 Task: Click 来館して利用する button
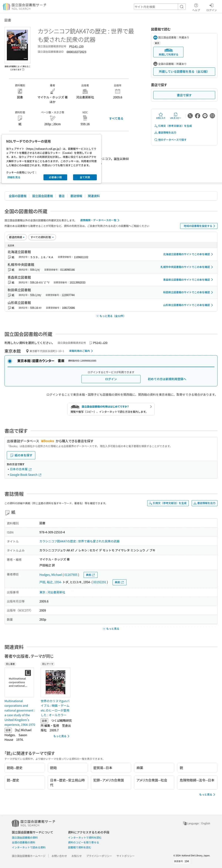coord(168,52)
